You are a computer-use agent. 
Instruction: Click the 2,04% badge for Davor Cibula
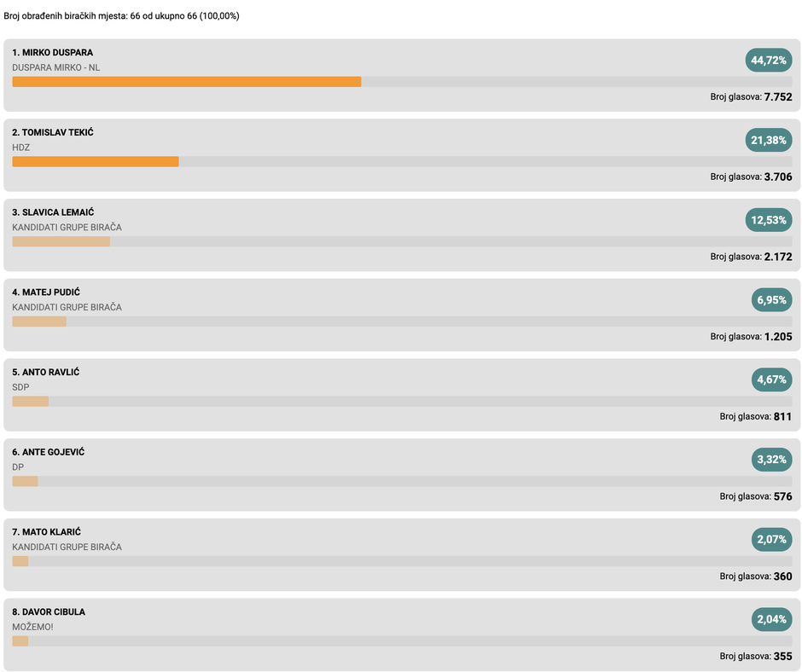tap(771, 619)
